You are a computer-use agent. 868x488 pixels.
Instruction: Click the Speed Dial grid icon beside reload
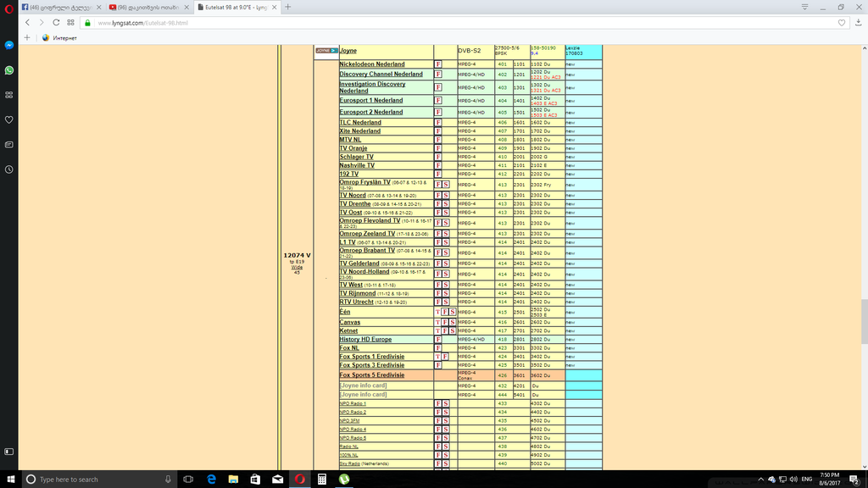[70, 23]
